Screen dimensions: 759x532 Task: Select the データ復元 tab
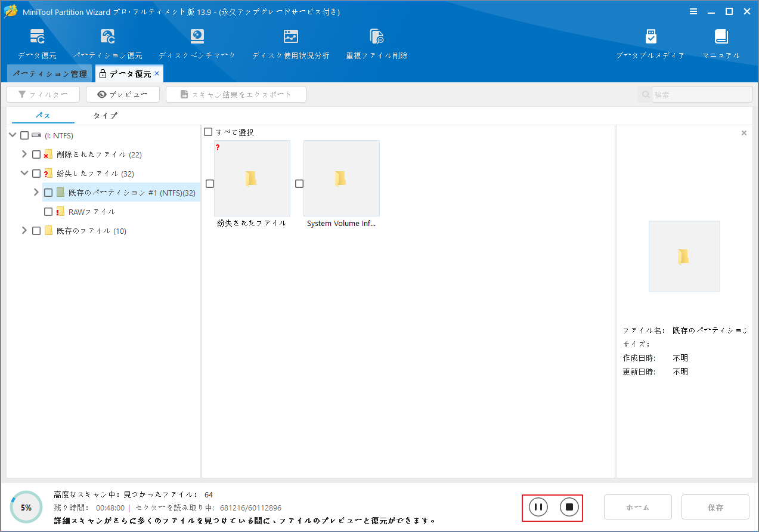pos(129,74)
